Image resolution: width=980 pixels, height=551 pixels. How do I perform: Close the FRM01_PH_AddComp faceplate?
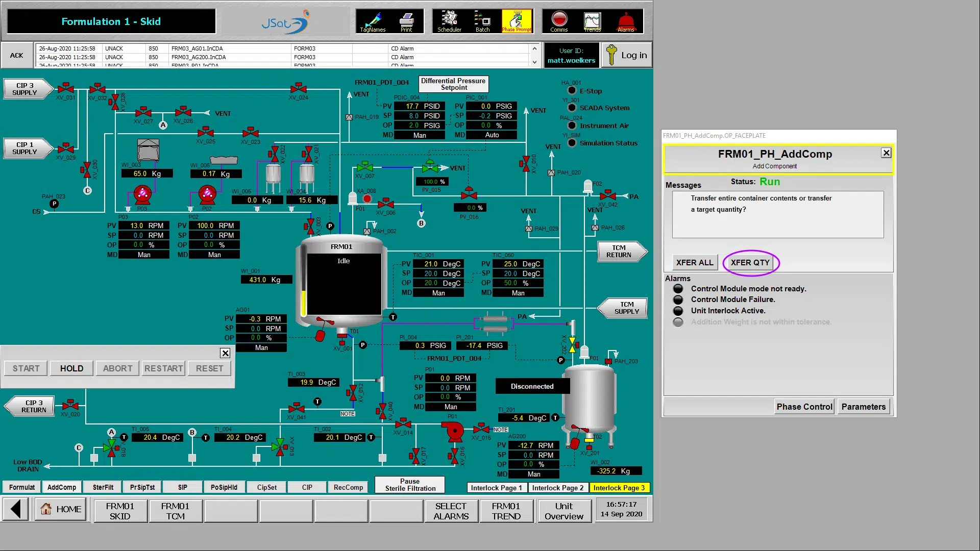tap(886, 153)
